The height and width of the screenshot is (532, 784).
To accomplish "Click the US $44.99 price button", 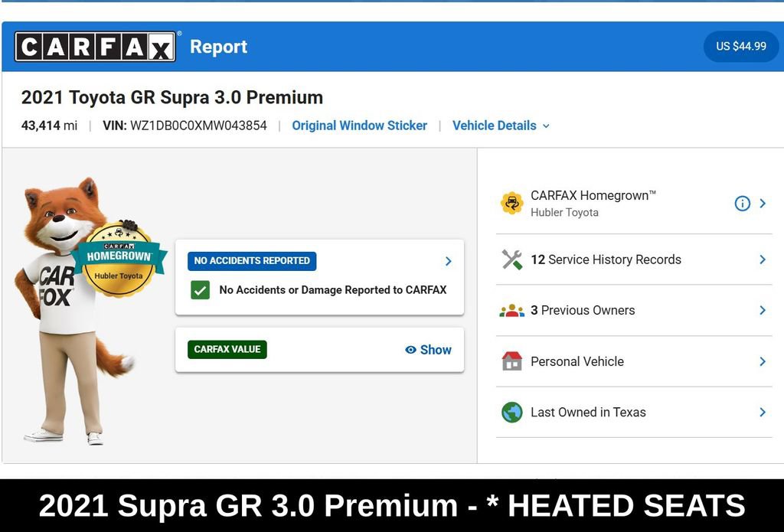I will tap(740, 47).
